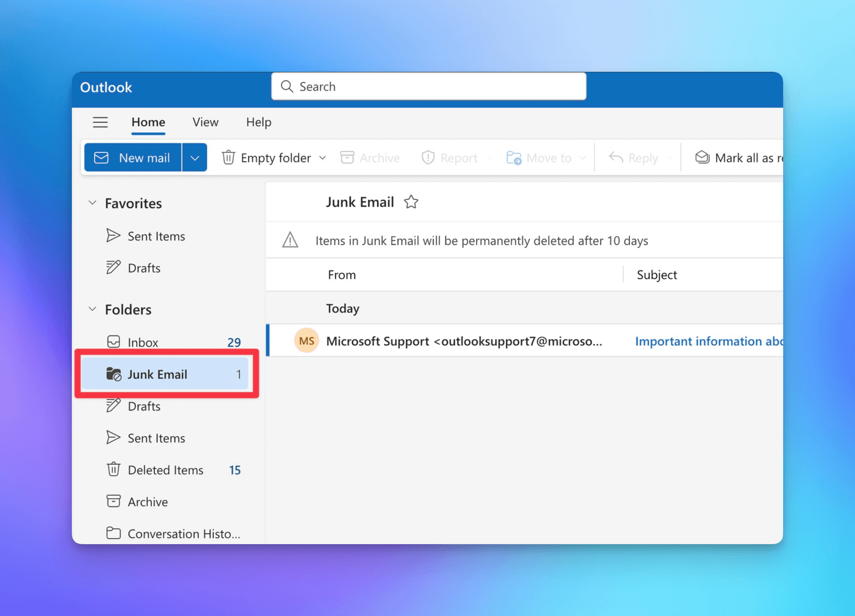Click the Archive box icon in folder list
The width and height of the screenshot is (855, 616).
point(113,501)
